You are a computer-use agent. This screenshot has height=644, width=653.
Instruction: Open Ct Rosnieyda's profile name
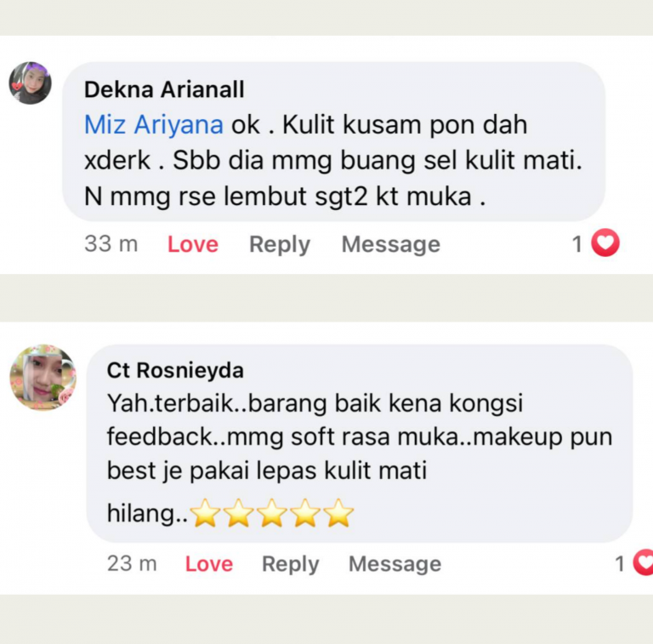coord(175,370)
